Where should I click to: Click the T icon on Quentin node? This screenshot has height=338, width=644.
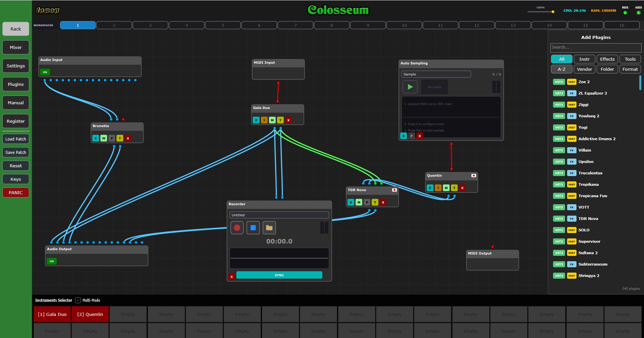pos(454,188)
